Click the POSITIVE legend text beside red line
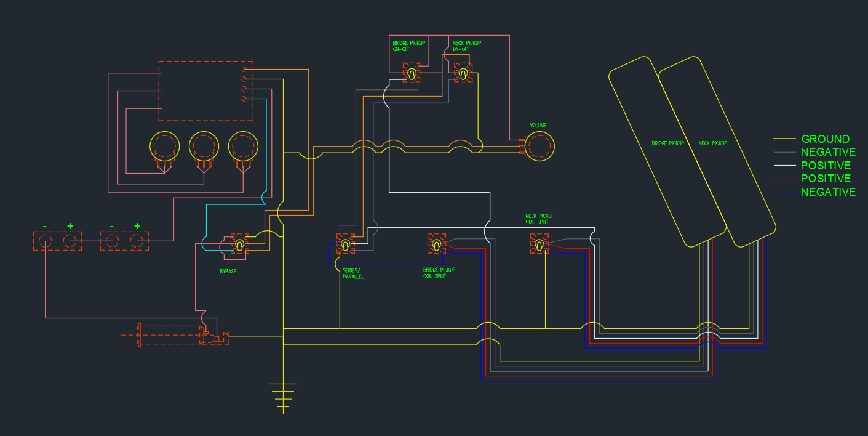868x436 pixels. coord(826,179)
